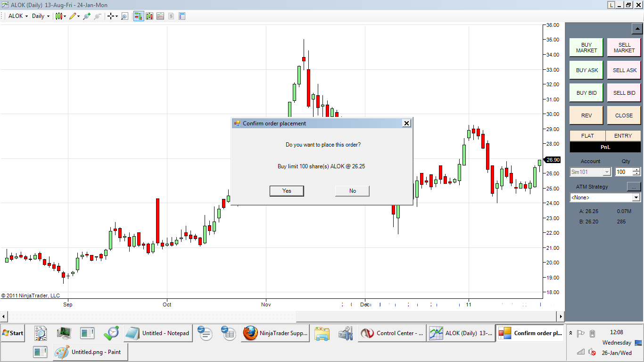Close the Confirm order placement dialog
Viewport: 644px width, 362px height.
pyautogui.click(x=406, y=123)
